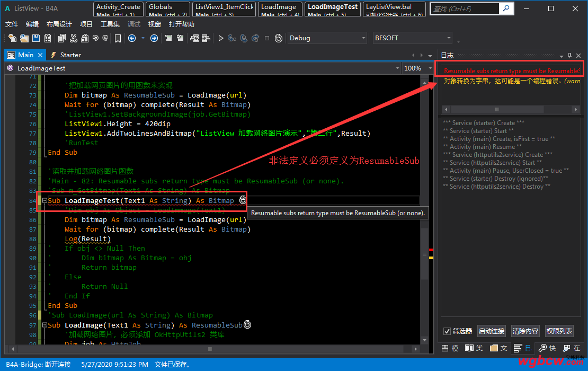Click the Step Over debug icon
This screenshot has height=371, width=588.
tap(244, 38)
